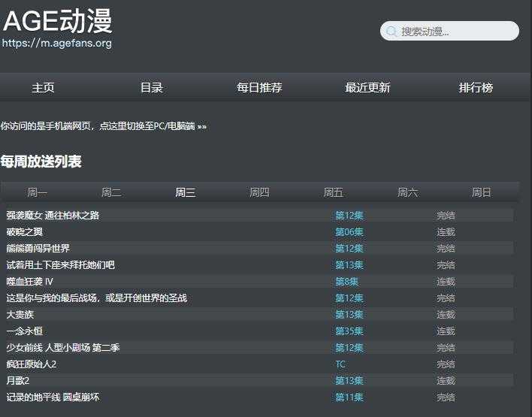Click 第13集 for 试着用土下座来拜托她们吧

click(349, 265)
